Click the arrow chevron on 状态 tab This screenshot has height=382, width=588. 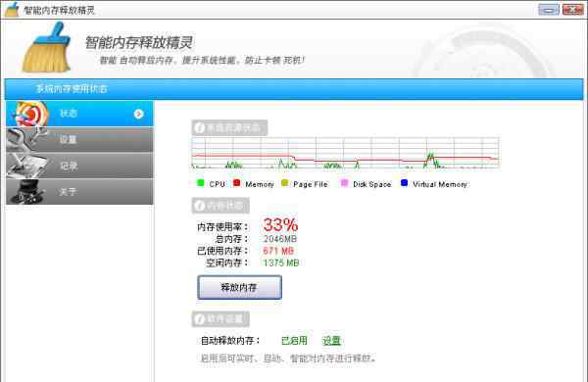point(139,114)
